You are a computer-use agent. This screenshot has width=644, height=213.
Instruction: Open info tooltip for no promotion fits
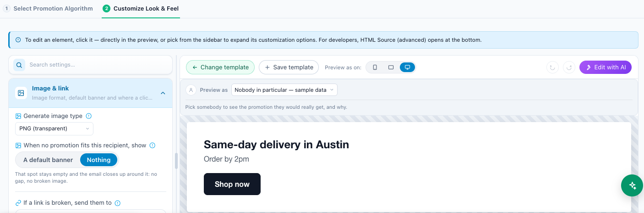(x=153, y=146)
